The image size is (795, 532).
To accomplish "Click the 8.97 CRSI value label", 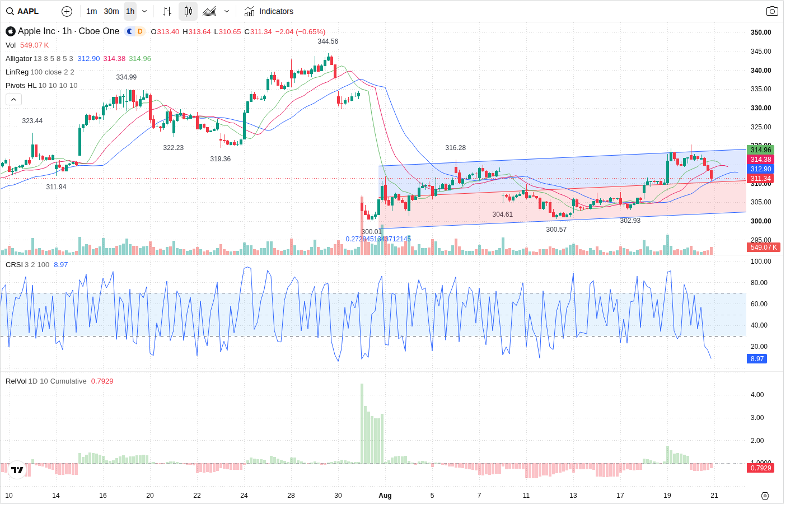I will pyautogui.click(x=757, y=359).
